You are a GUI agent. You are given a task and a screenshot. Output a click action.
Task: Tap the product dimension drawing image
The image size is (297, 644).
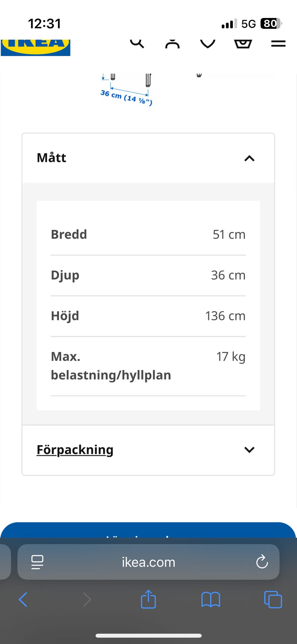coord(148,90)
